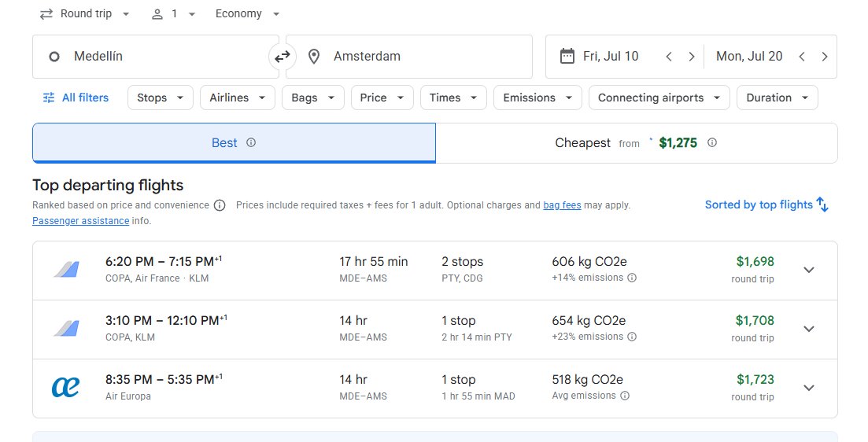Image resolution: width=868 pixels, height=442 pixels.
Task: Click the 6:20 PM – 7:15 PM flight time
Action: pos(164,261)
